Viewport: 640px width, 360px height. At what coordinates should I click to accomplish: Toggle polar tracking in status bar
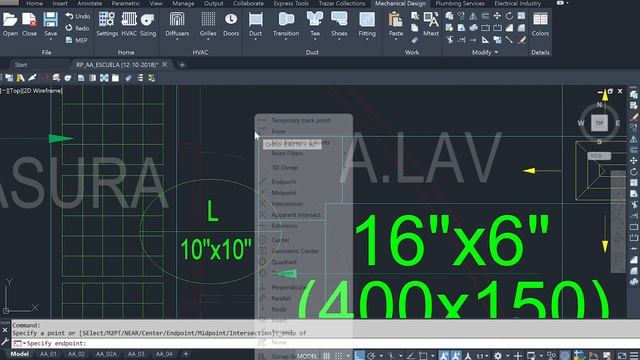coord(371,356)
